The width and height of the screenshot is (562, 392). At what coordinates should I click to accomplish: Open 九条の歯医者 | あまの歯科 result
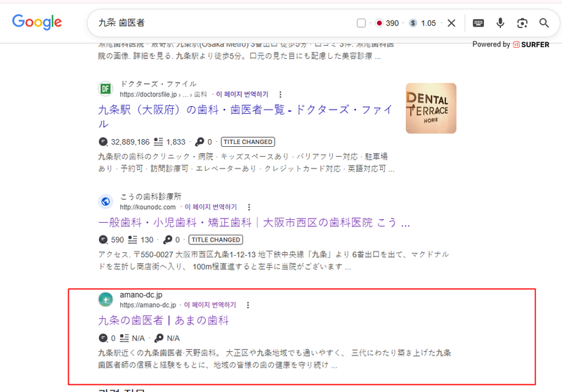coord(164,320)
